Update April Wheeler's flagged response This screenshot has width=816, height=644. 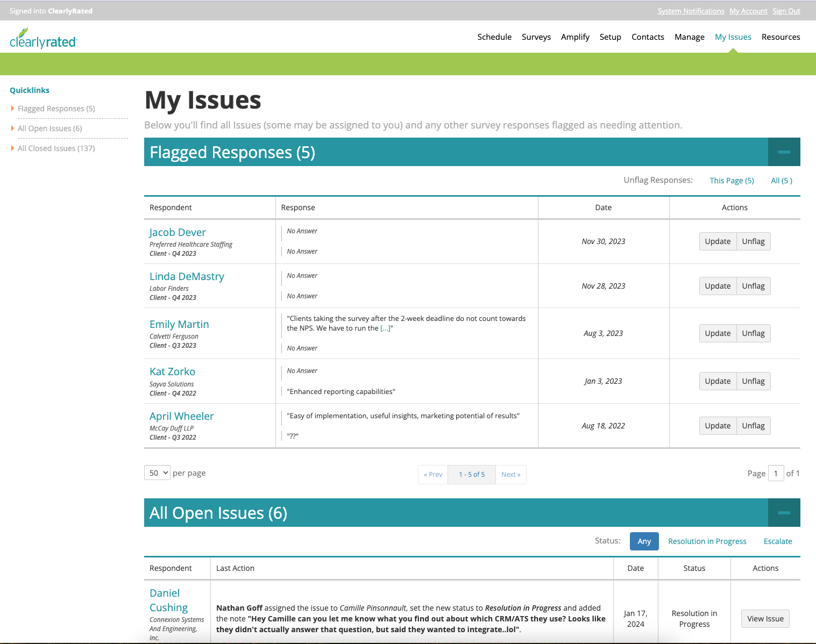point(718,426)
